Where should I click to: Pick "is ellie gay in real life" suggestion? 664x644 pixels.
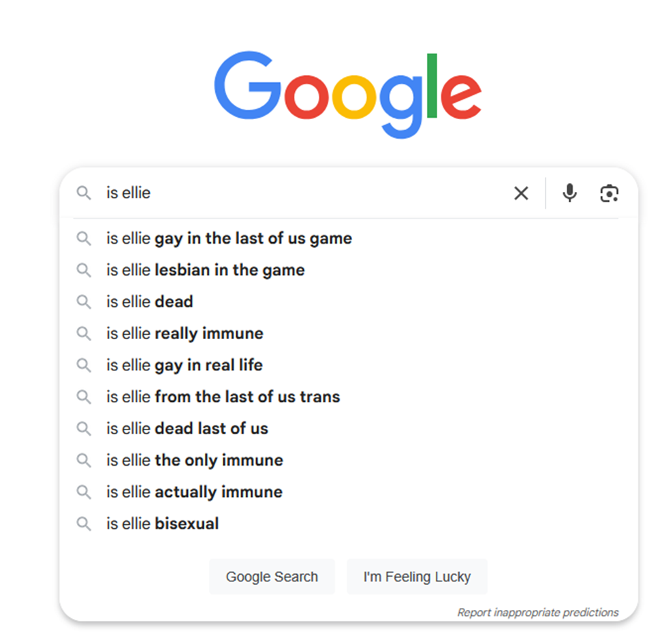(x=184, y=365)
